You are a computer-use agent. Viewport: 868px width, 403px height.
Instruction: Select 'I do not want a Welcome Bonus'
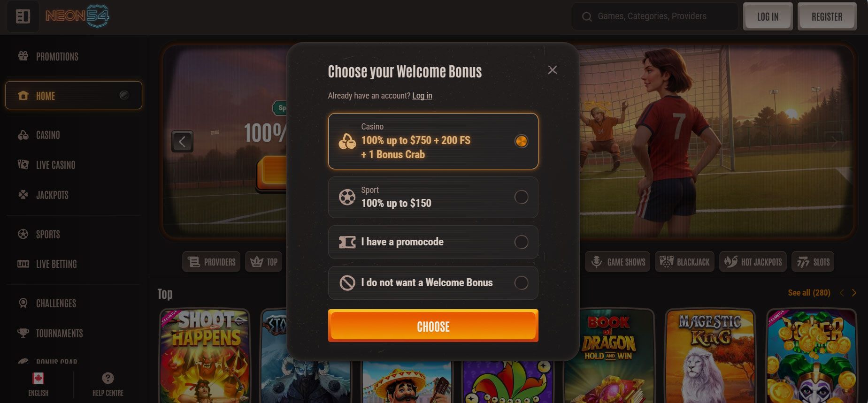433,283
